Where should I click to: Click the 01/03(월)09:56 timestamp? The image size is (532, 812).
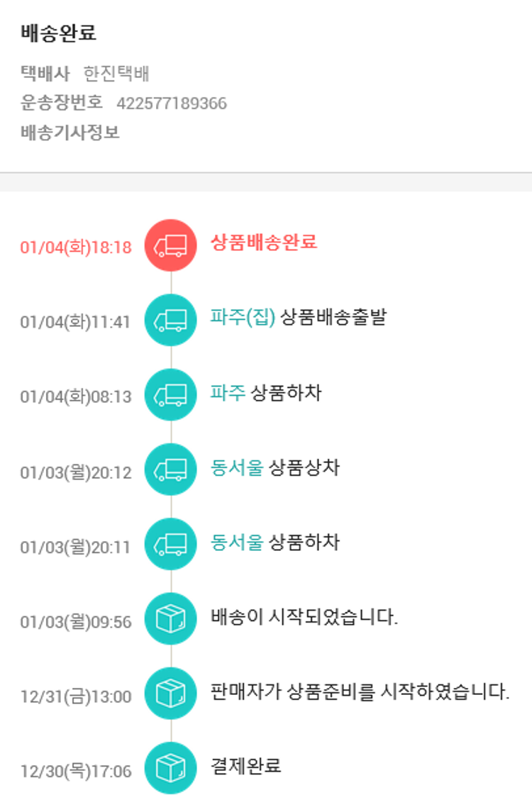point(76,622)
